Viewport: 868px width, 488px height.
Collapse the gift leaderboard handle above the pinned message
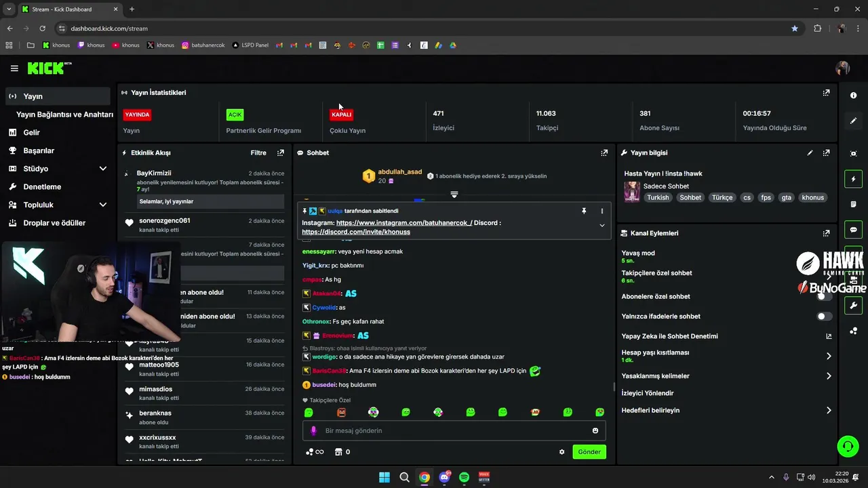point(454,195)
